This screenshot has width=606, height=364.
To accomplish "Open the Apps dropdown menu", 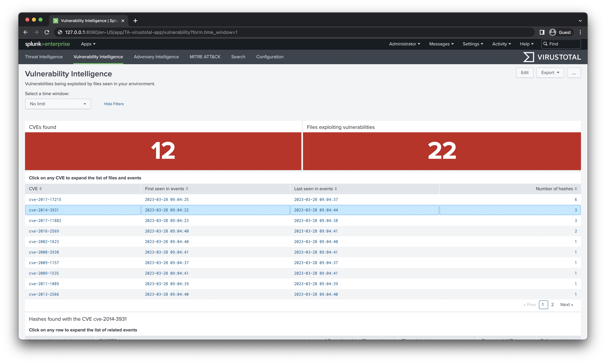I will click(x=88, y=44).
